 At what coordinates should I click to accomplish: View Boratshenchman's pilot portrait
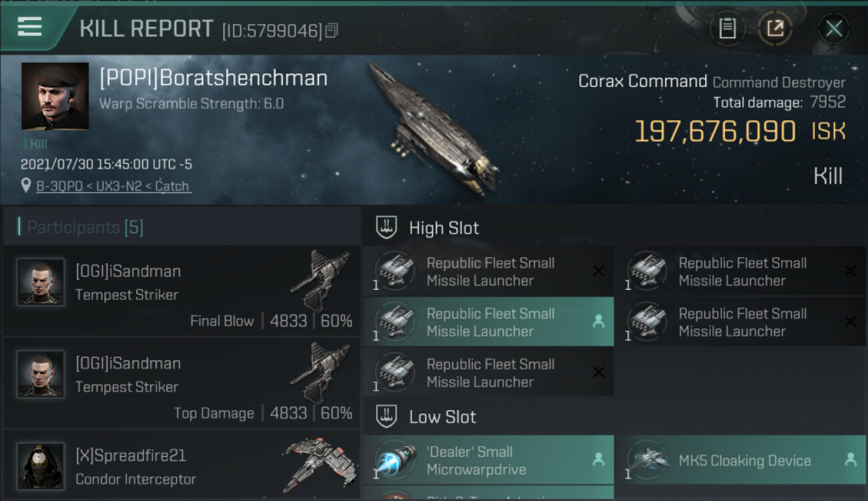(55, 96)
